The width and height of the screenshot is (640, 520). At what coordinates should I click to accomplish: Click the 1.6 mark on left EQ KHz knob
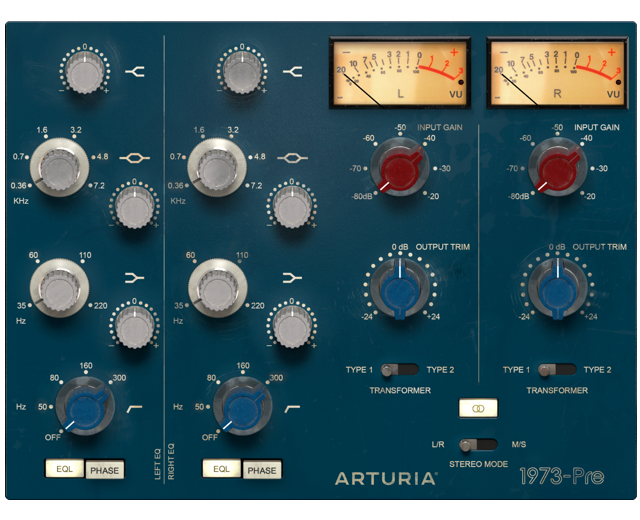(x=42, y=130)
